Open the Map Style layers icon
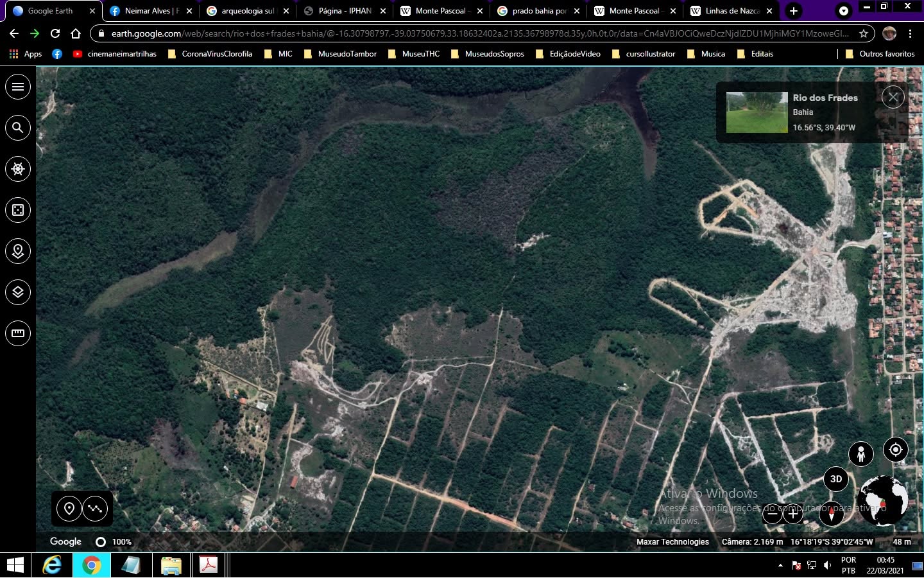 (x=18, y=292)
